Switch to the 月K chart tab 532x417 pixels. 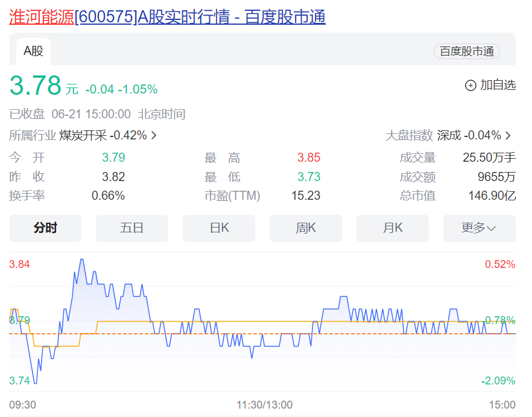click(x=393, y=228)
